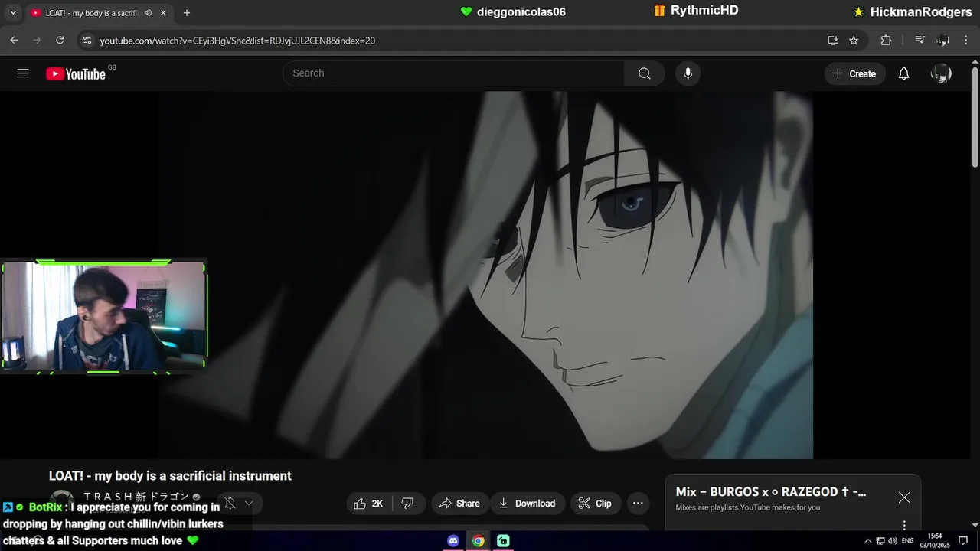
Task: Select the URL in Chrome address bar
Action: click(x=237, y=41)
